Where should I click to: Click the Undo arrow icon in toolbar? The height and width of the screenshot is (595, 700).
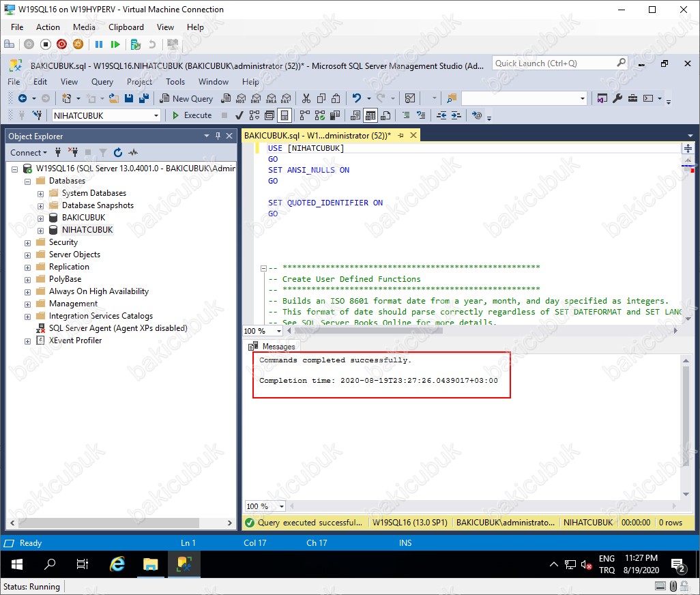357,99
